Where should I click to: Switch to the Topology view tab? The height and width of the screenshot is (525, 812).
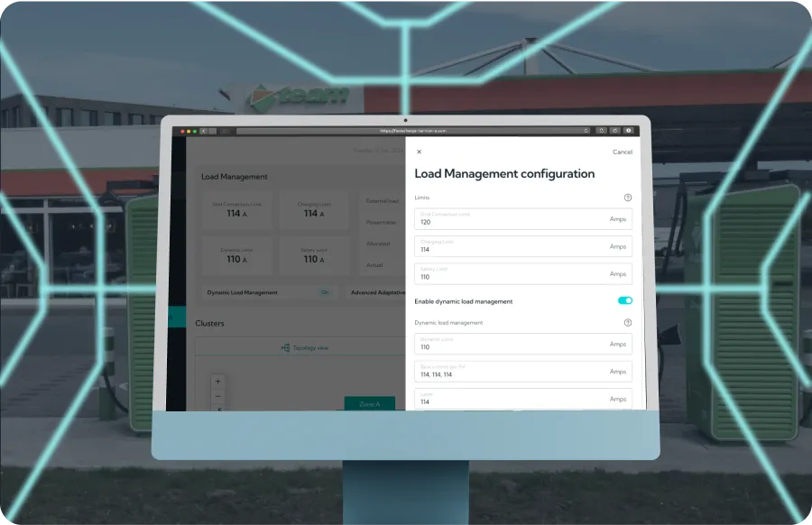point(305,347)
